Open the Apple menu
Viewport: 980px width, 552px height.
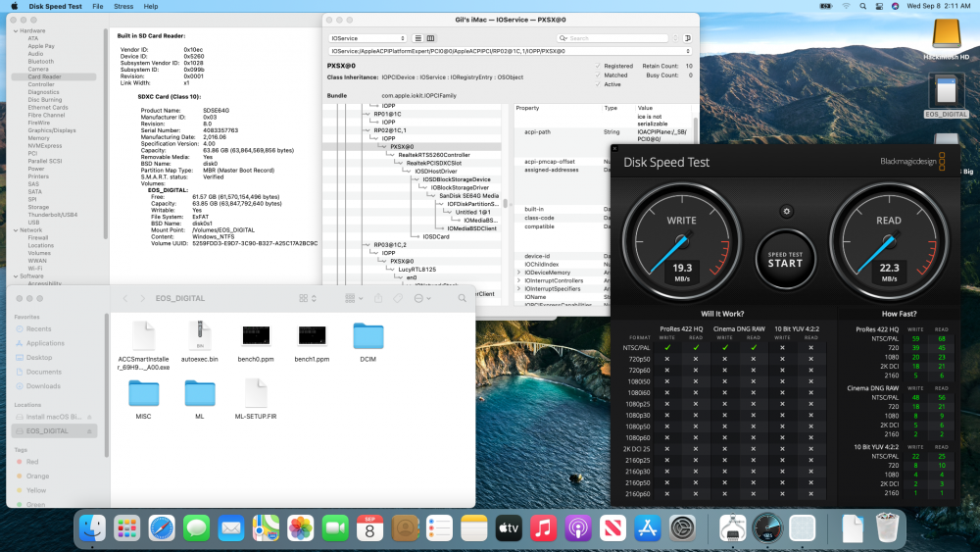tap(15, 6)
